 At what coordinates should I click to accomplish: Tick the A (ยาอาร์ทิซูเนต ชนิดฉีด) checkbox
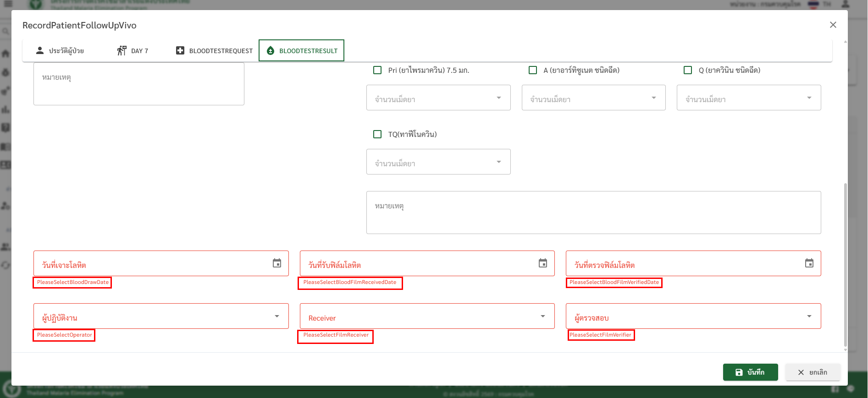click(x=533, y=70)
